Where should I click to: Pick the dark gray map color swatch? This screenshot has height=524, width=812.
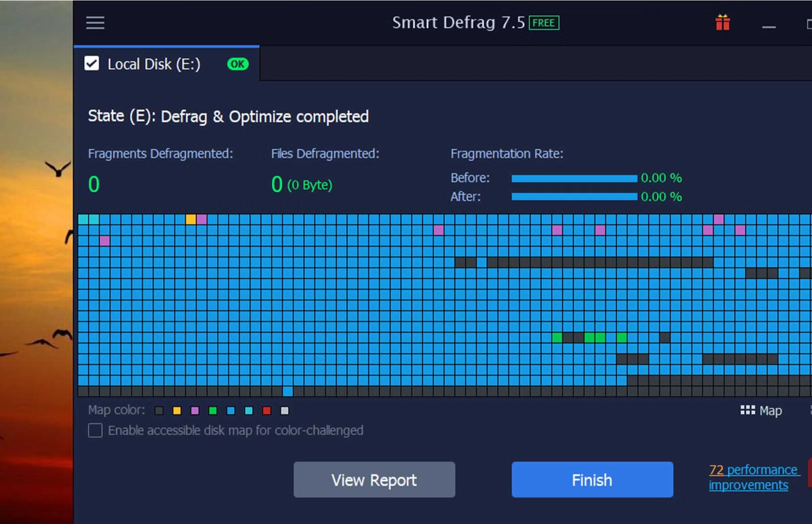click(x=159, y=410)
